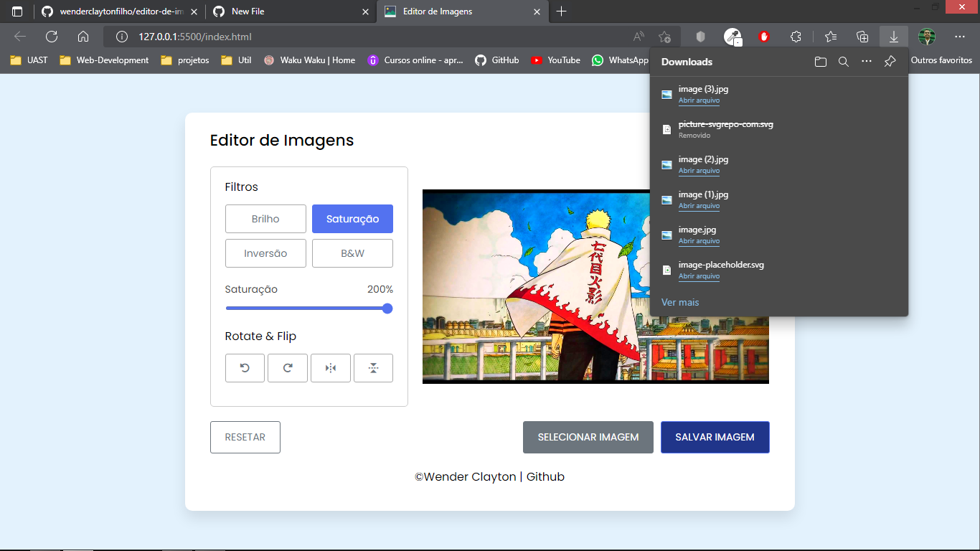Pin the Downloads panel open
The image size is (980, 551).
point(890,62)
